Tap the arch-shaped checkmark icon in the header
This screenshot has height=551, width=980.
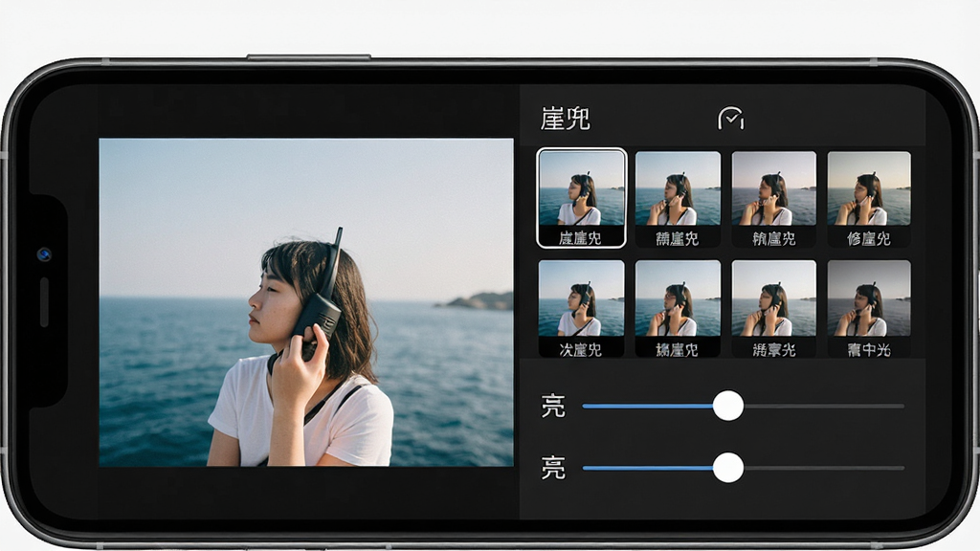(730, 118)
